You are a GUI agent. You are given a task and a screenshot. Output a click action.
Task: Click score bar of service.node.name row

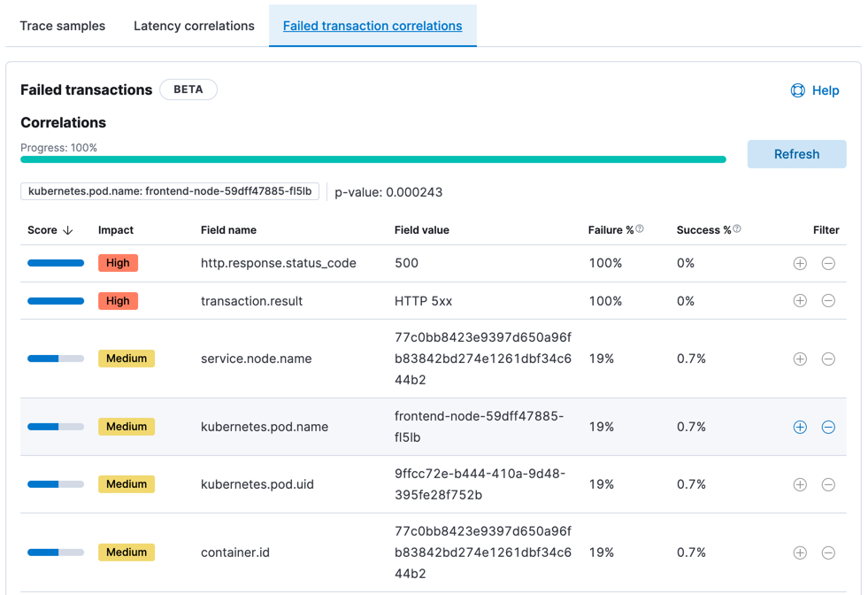(56, 359)
